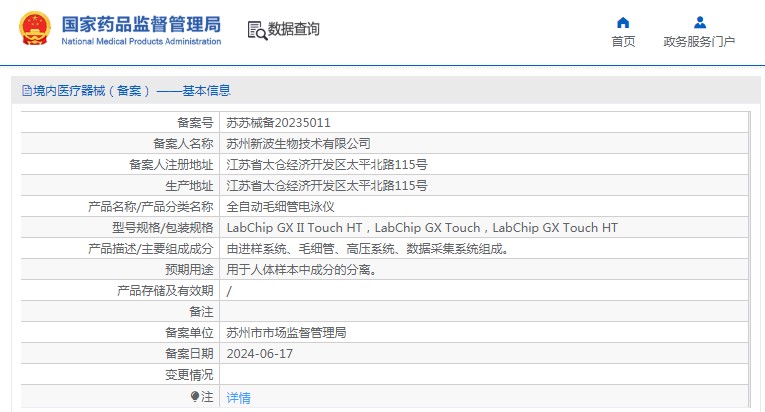
Task: Select the 备案人注册地址 label
Action: coord(171,165)
